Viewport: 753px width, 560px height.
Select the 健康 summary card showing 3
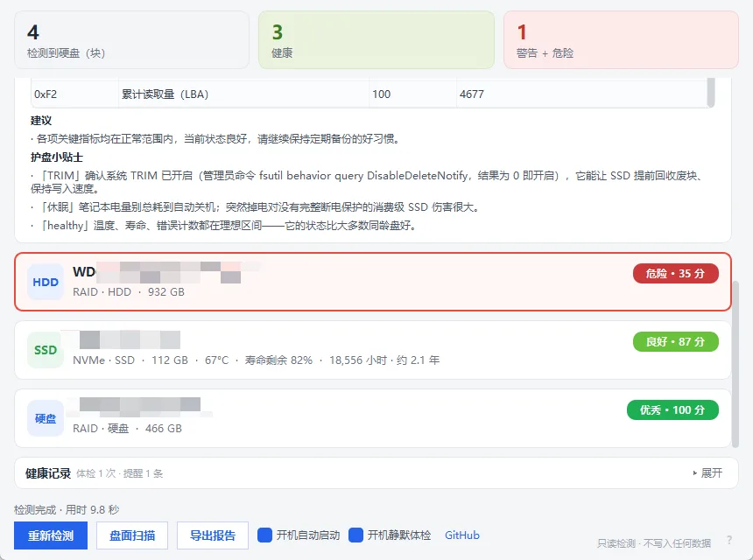click(376, 40)
